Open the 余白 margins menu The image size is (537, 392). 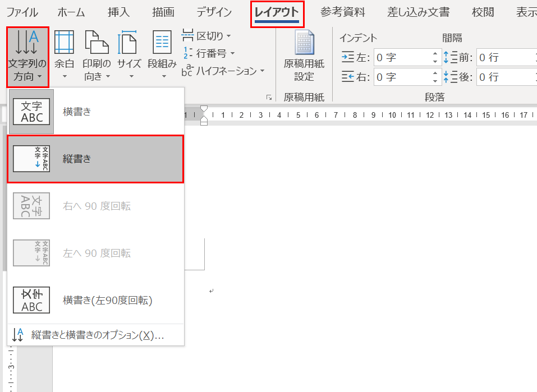click(64, 56)
